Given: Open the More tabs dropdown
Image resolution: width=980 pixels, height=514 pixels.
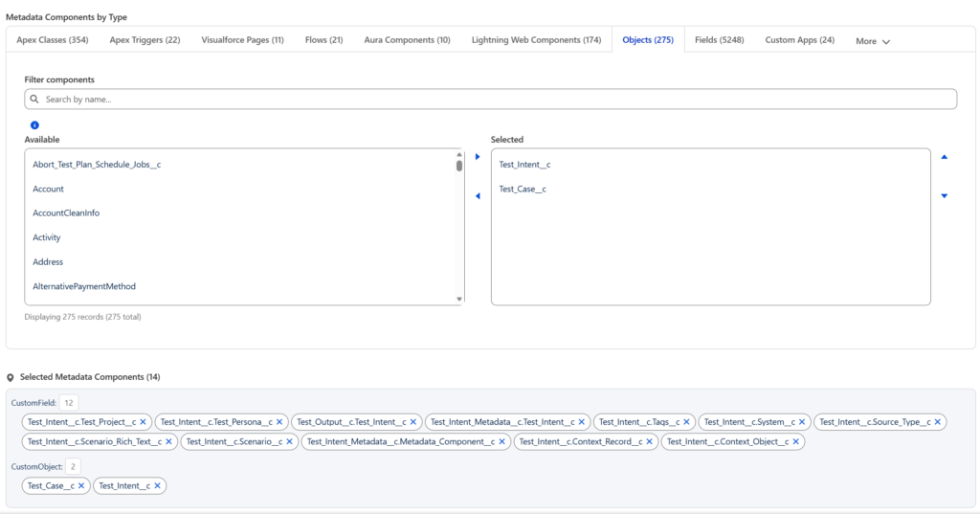Looking at the screenshot, I should point(873,41).
